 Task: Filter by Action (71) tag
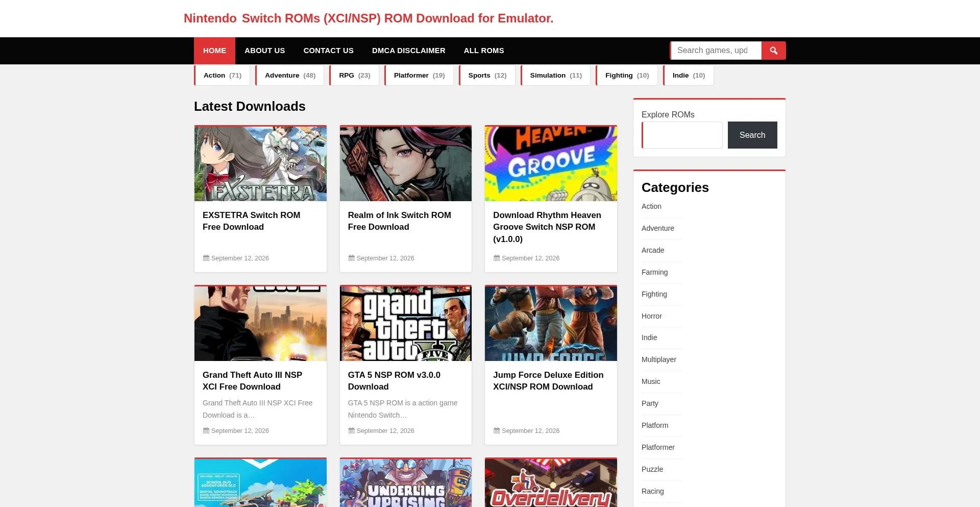[x=222, y=76]
